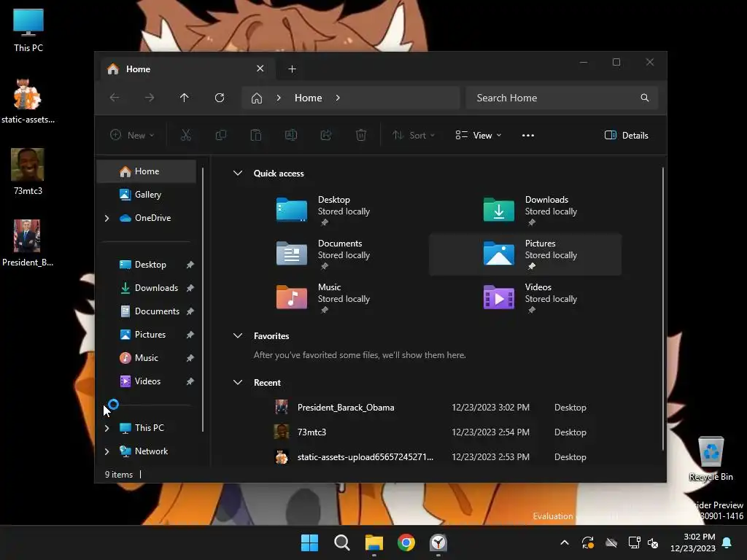Close the Home tab
The image size is (747, 560).
[260, 69]
